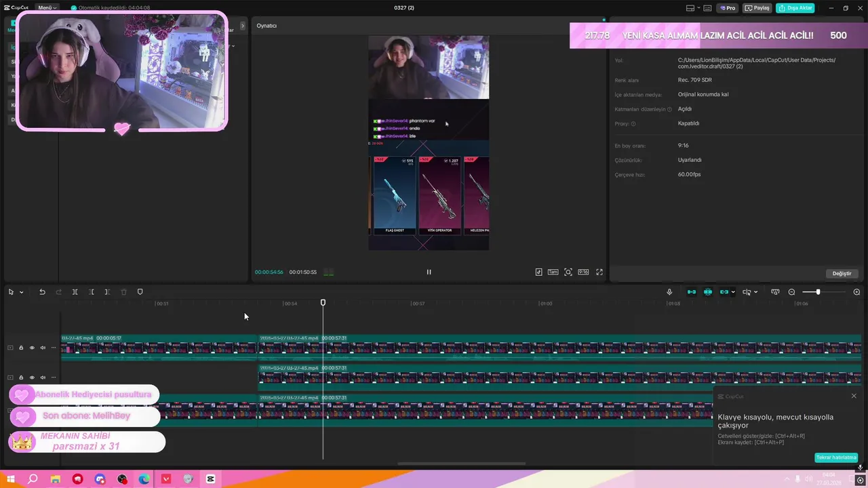This screenshot has width=868, height=488.
Task: Open the CapCut icon in the taskbar
Action: [211, 479]
